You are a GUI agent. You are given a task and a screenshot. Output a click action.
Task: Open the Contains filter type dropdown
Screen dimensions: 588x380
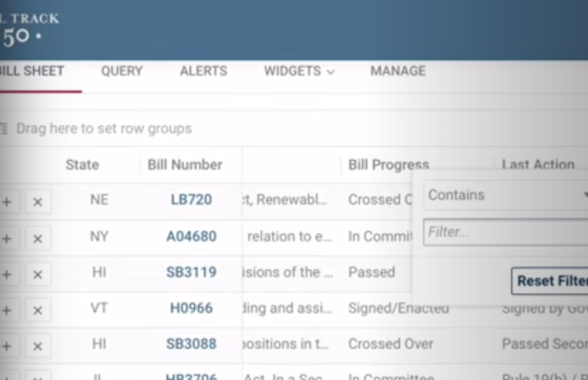pos(504,195)
